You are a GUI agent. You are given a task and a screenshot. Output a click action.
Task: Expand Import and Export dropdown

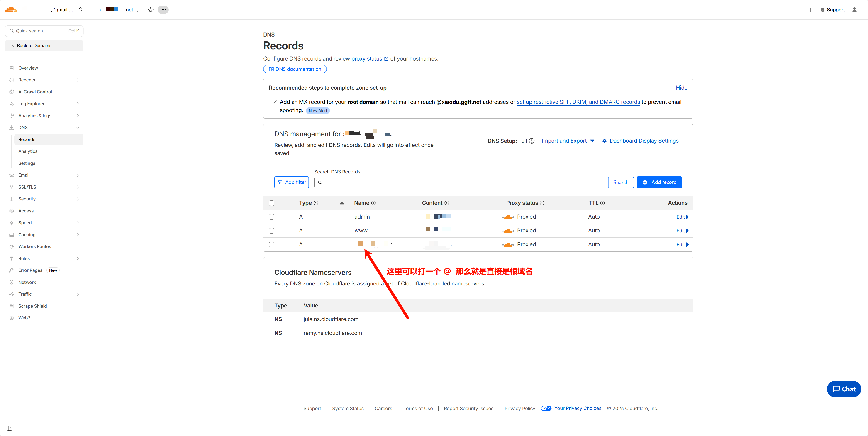(x=568, y=141)
